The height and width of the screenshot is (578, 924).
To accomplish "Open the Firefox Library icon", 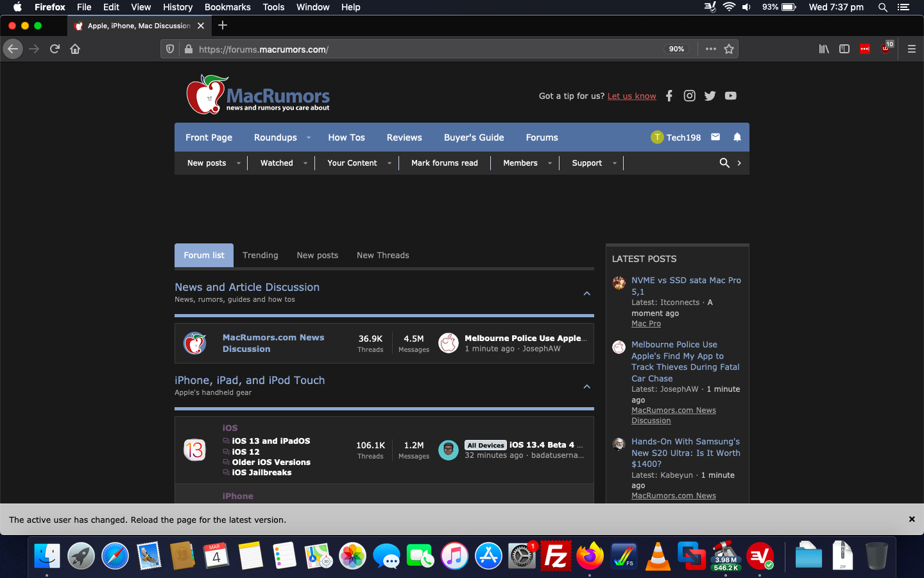I will click(824, 49).
